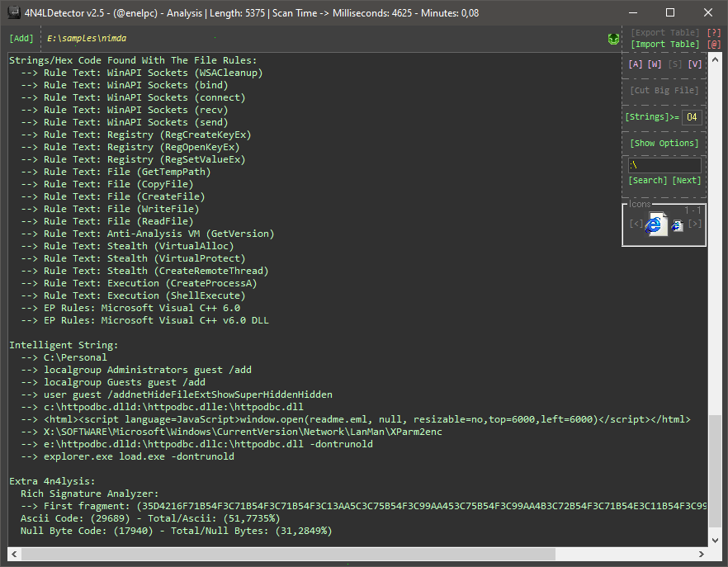Click the line 'Anti-Analysis VM (GetVersion)'
Screen dimensions: 728x567
click(148, 234)
